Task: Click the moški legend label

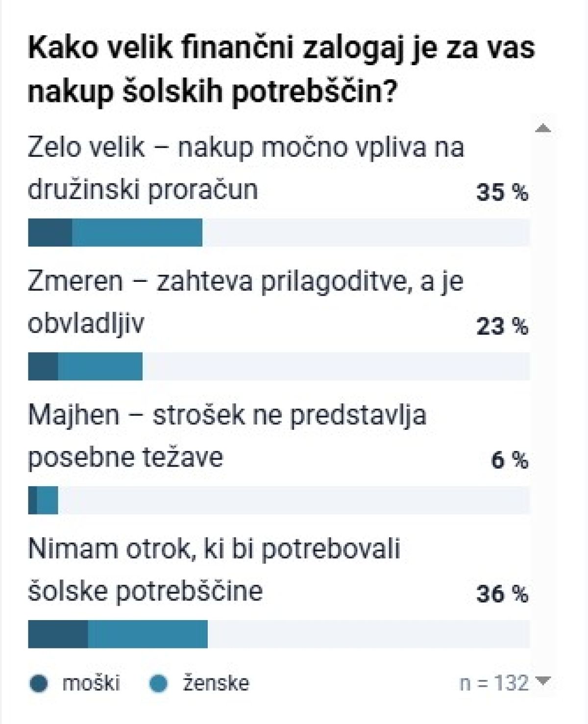Action: 91,683
